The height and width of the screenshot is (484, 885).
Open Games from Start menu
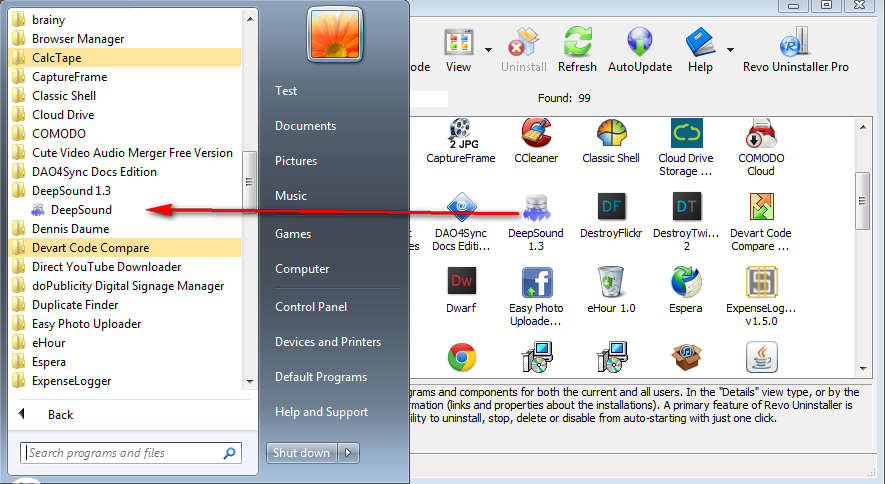click(293, 234)
